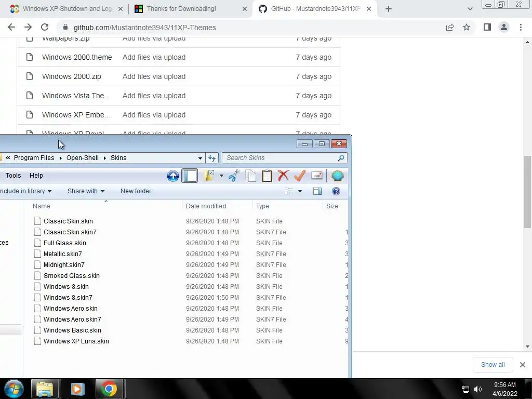Open Windows Explorer from the taskbar
Screen dimensions: 532x399
(x=45, y=389)
